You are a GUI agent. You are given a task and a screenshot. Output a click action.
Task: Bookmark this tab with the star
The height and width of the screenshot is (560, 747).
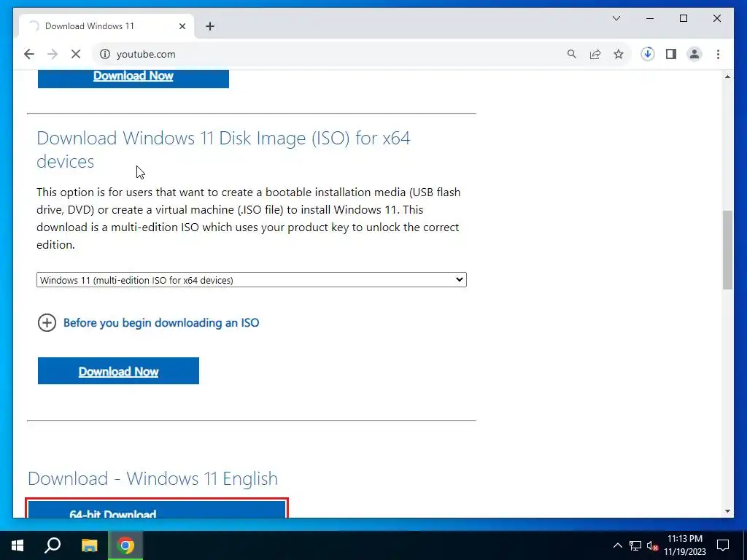click(x=619, y=54)
